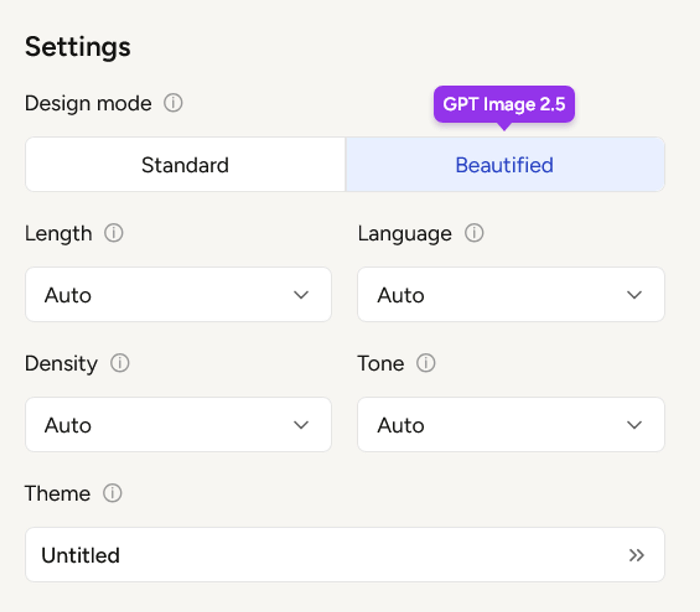
Task: Open the Untitled theme selector
Action: (345, 555)
